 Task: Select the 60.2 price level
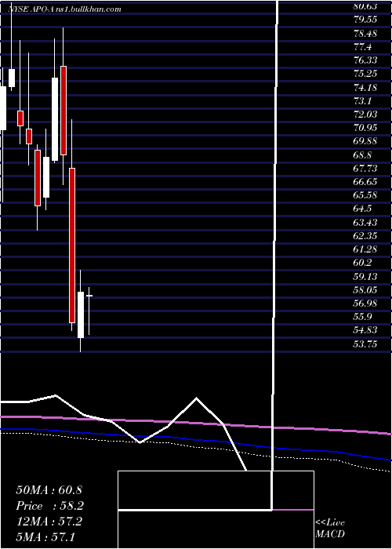pyautogui.click(x=362, y=263)
